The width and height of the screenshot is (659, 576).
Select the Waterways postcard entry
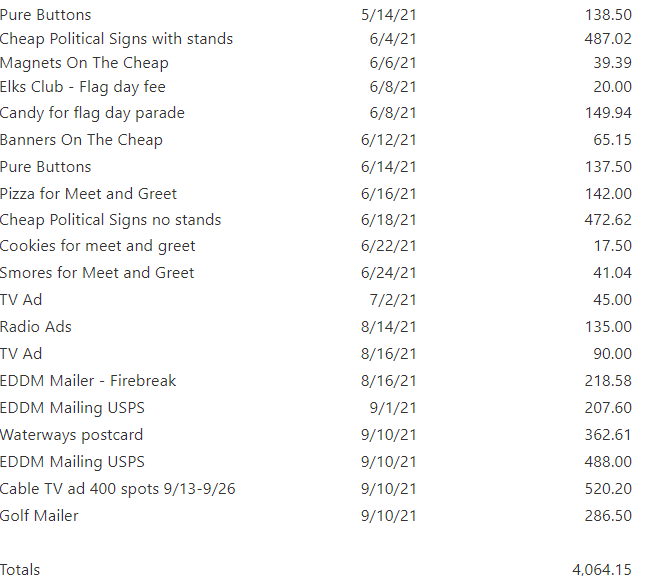click(x=71, y=435)
